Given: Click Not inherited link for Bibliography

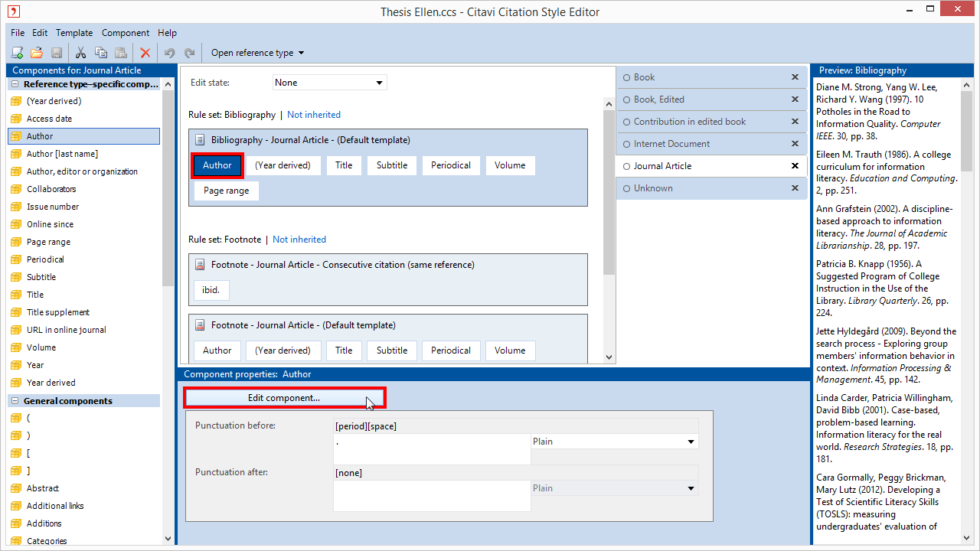Looking at the screenshot, I should (314, 115).
